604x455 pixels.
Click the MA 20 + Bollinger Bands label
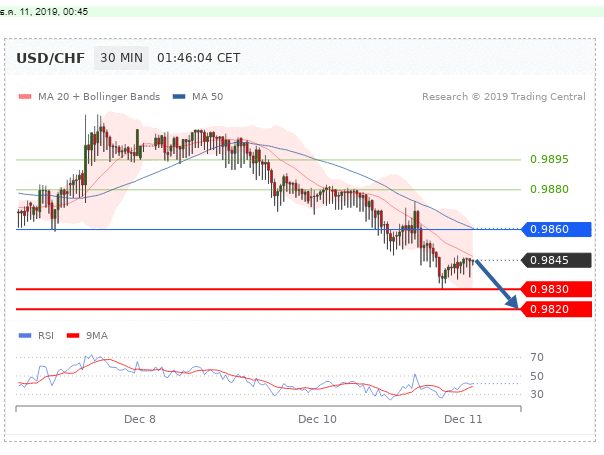[x=99, y=97]
